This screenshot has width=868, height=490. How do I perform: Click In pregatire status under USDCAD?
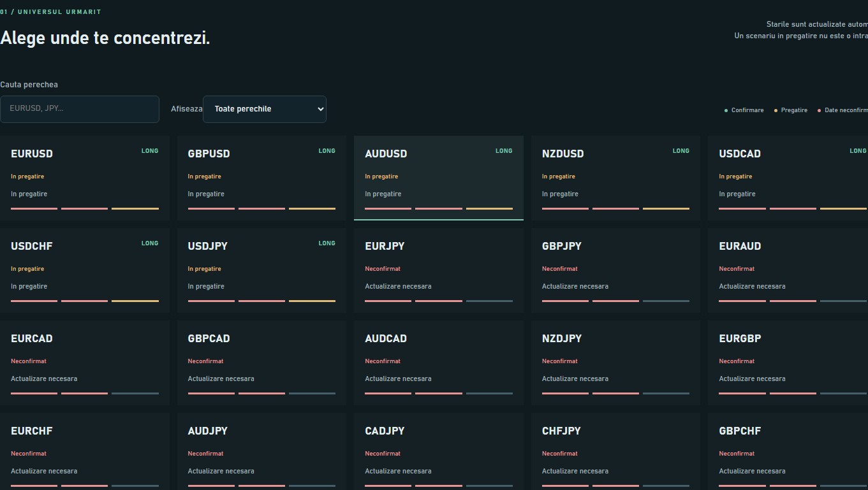[x=735, y=177]
